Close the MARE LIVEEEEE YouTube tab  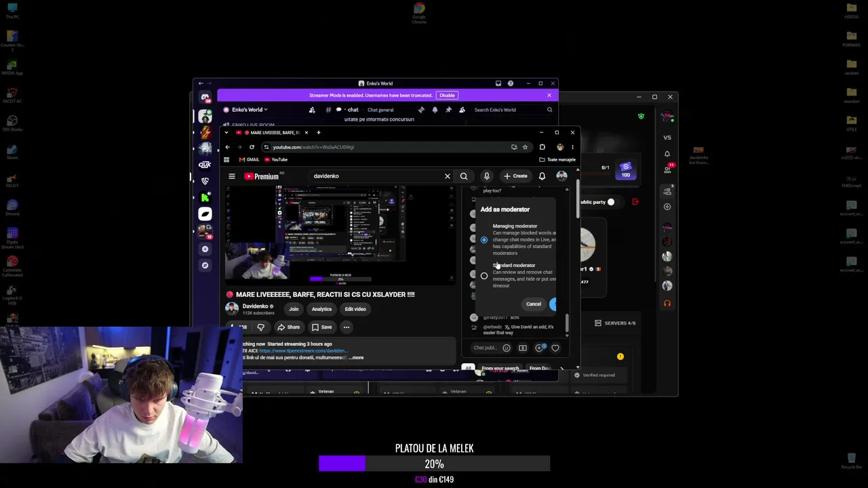(306, 132)
